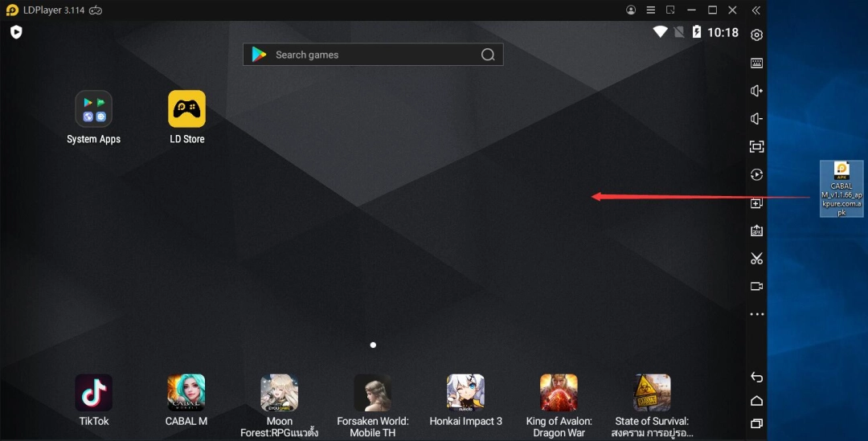Click the Search games field
This screenshot has width=868, height=441.
point(373,55)
